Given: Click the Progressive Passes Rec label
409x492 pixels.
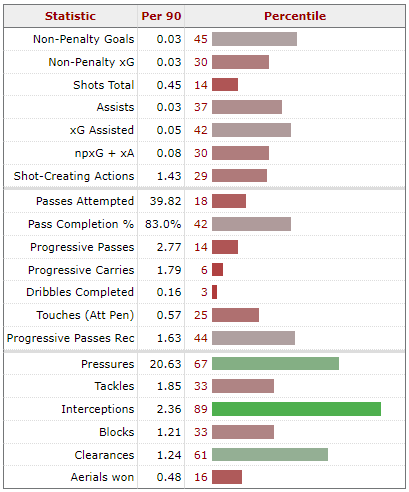Looking at the screenshot, I should click(71, 338).
